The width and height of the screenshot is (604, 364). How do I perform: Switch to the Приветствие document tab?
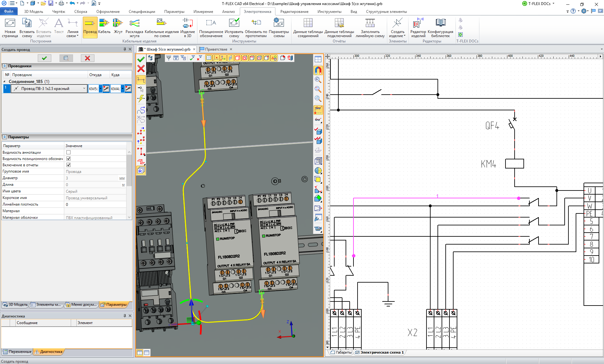click(x=216, y=49)
